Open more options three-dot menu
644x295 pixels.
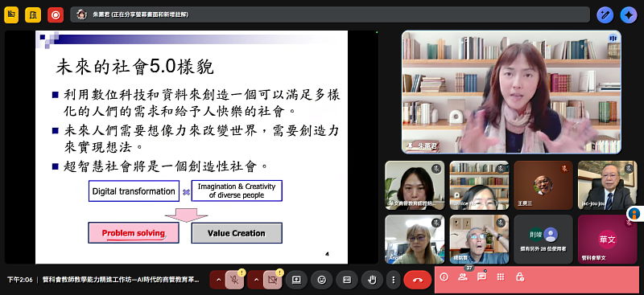393,280
